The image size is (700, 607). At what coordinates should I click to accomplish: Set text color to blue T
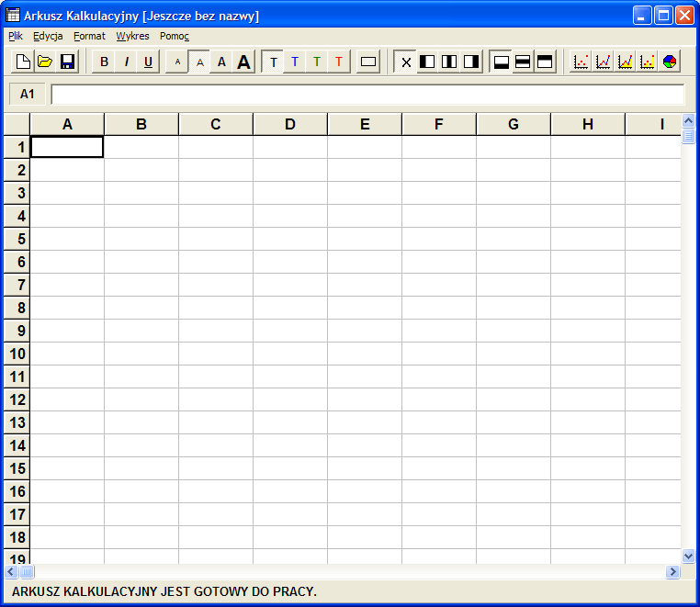click(295, 62)
